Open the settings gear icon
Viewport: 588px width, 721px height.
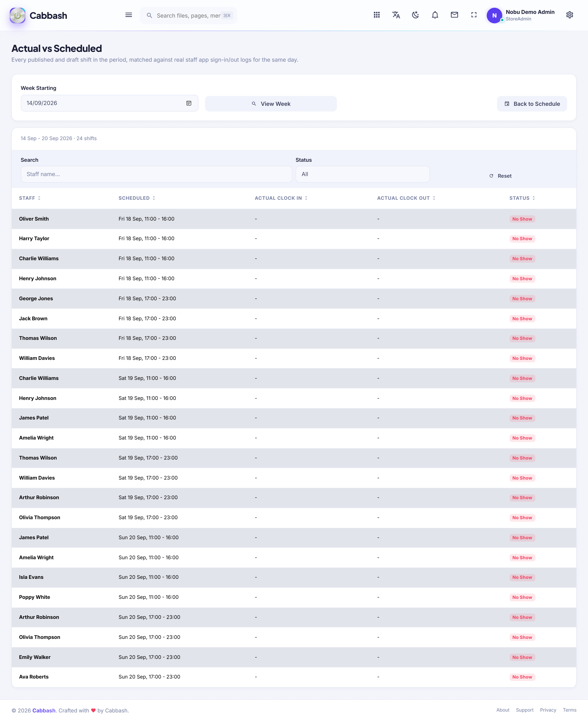(570, 15)
